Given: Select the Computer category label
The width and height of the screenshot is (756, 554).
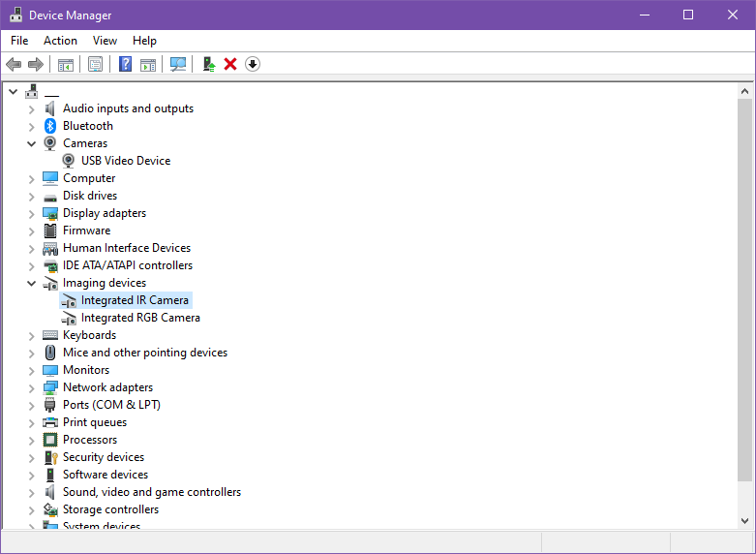Looking at the screenshot, I should (x=89, y=178).
